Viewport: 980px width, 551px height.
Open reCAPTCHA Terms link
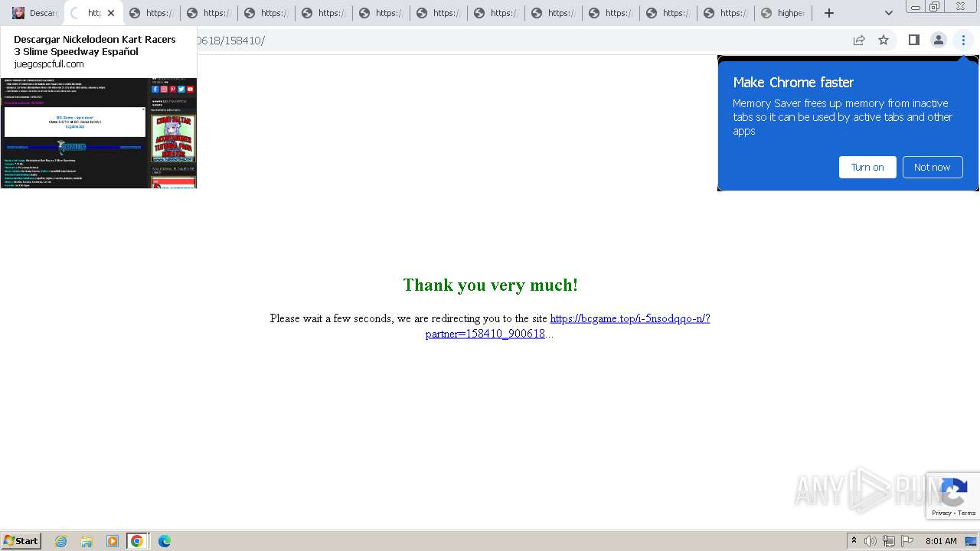point(967,513)
